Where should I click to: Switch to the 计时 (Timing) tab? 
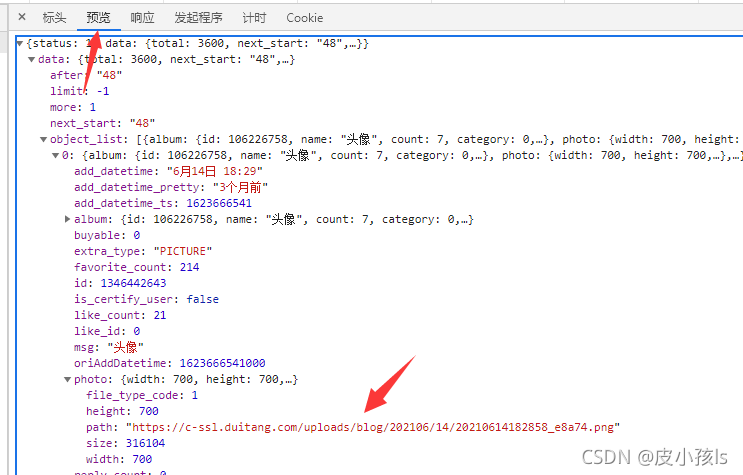[x=254, y=18]
